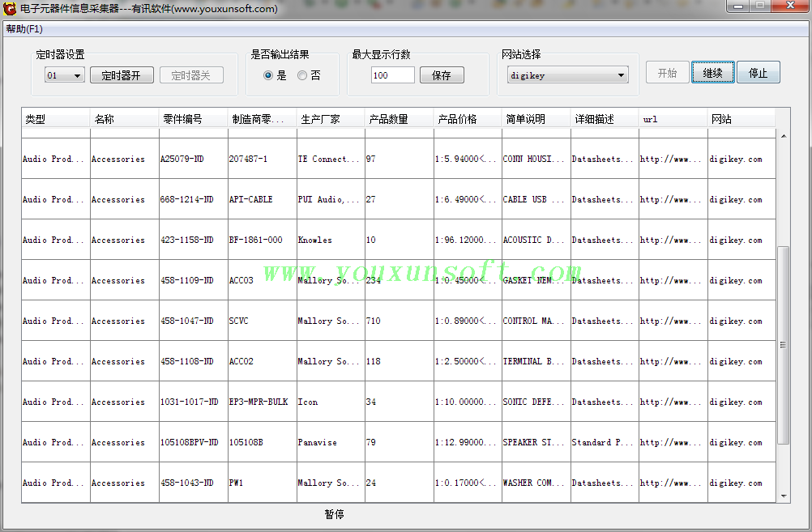Click the 名称 column header
The image size is (812, 532).
pyautogui.click(x=124, y=119)
